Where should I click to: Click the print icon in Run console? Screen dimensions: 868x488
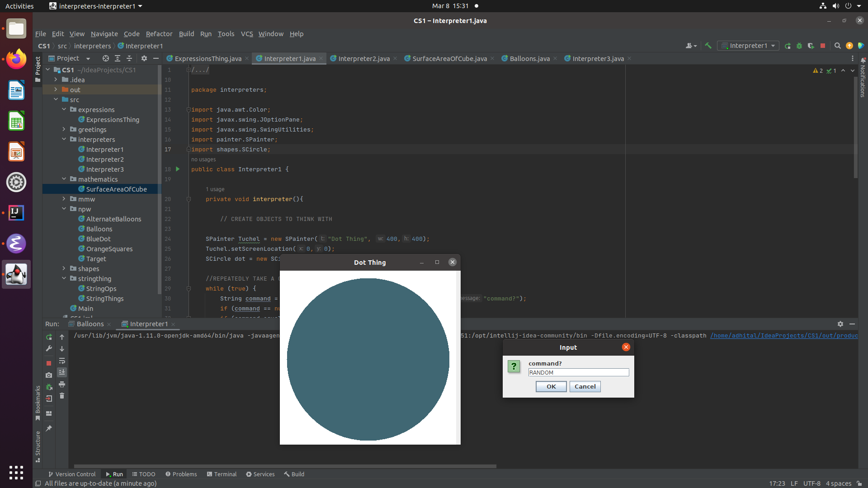[x=62, y=385]
